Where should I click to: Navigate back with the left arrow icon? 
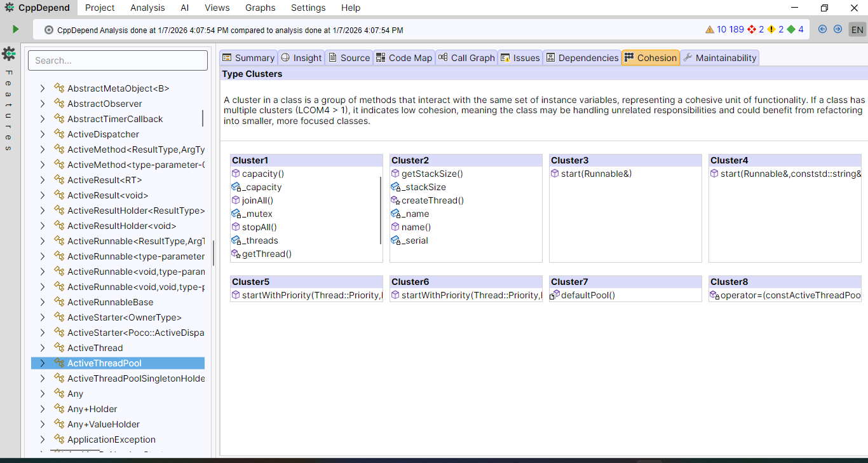[823, 29]
